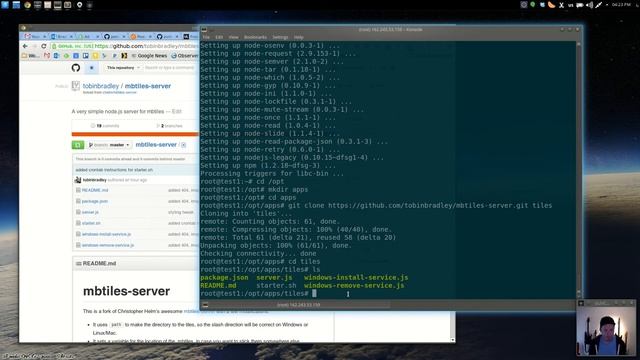Click the orange language bar under commits
640x360 pixels.
click(x=135, y=134)
